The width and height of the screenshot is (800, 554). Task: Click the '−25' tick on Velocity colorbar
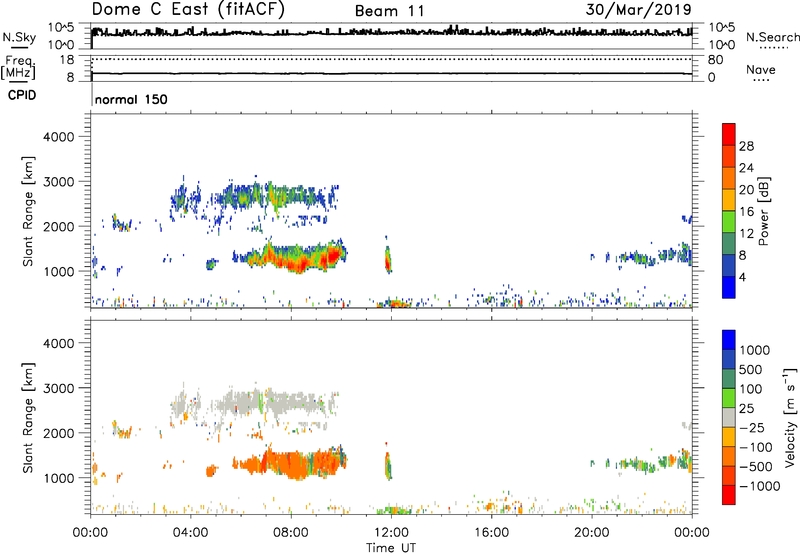pos(753,428)
